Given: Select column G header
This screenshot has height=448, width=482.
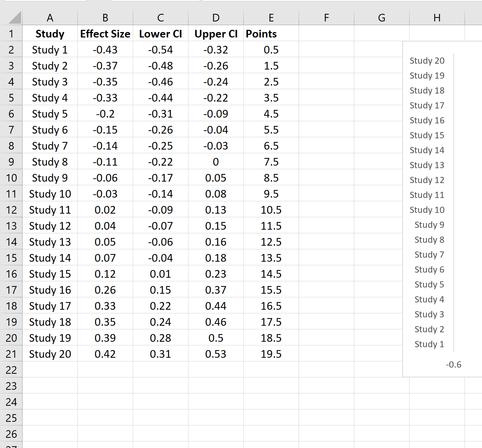Looking at the screenshot, I should pyautogui.click(x=381, y=17).
